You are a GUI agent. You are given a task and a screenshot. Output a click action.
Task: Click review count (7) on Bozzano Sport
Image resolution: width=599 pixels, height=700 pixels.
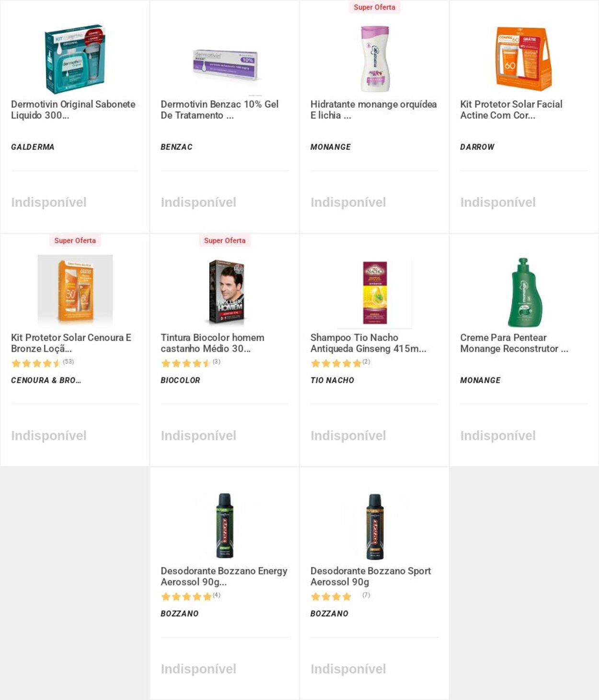tap(366, 595)
